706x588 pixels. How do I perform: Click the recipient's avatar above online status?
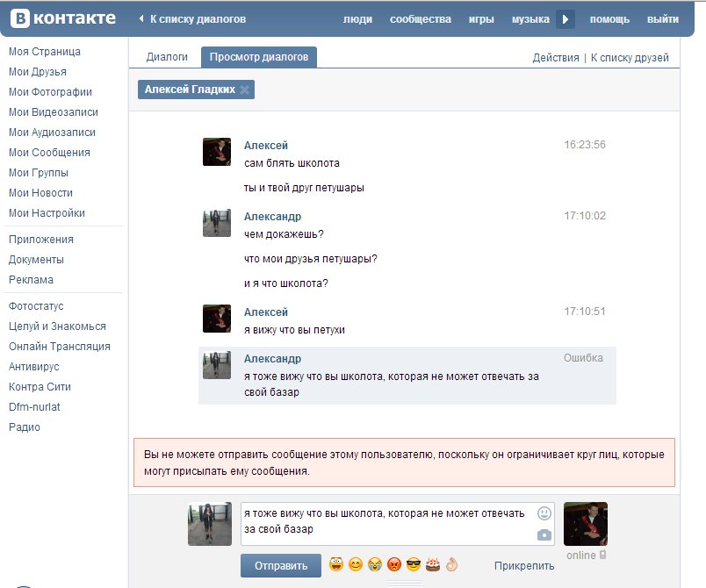point(586,524)
